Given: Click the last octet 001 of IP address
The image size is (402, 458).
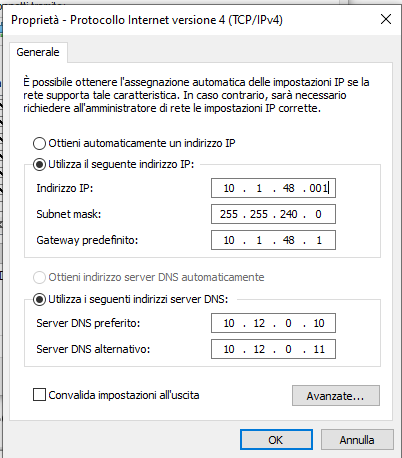Looking at the screenshot, I should (x=318, y=188).
